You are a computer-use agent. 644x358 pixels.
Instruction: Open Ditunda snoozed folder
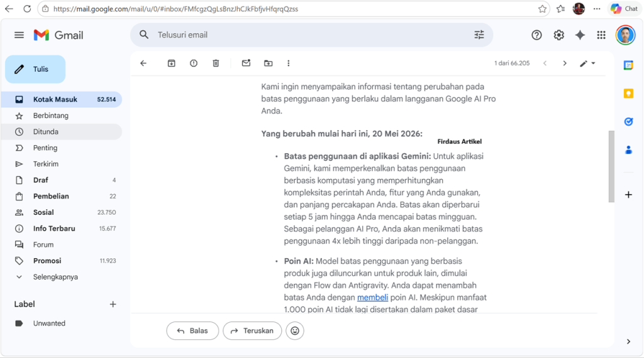click(x=62, y=132)
